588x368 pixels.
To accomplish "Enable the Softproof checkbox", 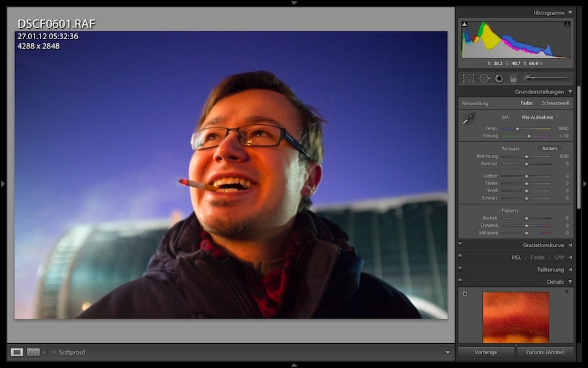I will 54,352.
